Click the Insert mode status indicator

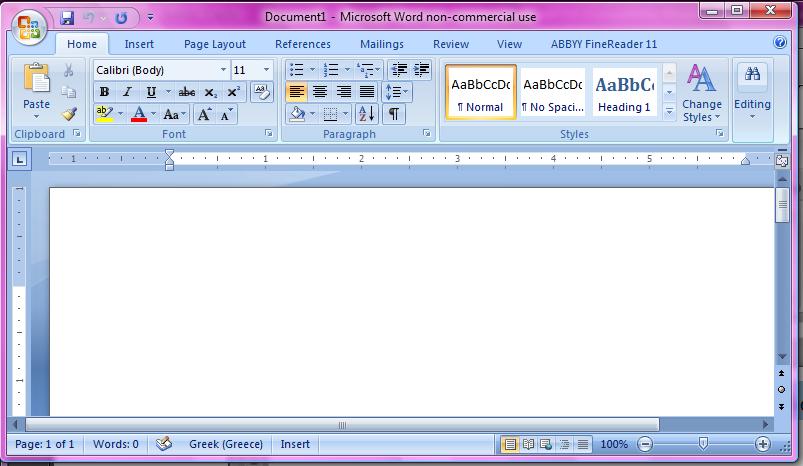point(295,444)
